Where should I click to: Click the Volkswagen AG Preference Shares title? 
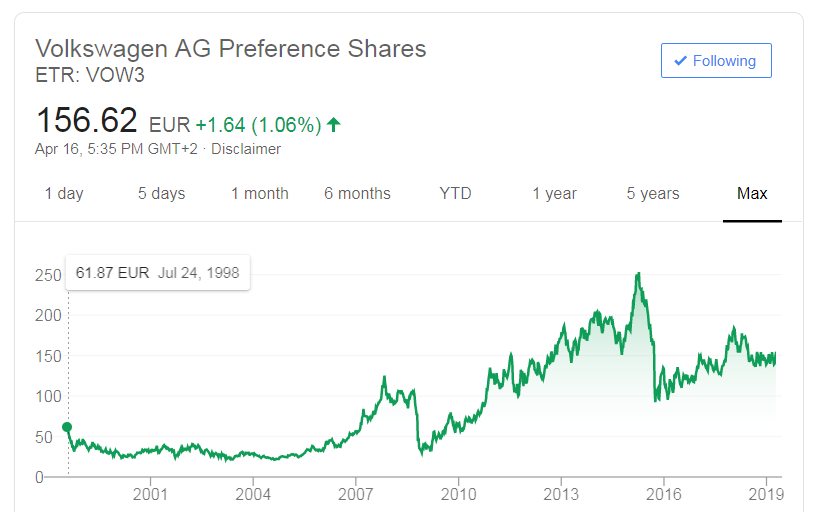231,48
